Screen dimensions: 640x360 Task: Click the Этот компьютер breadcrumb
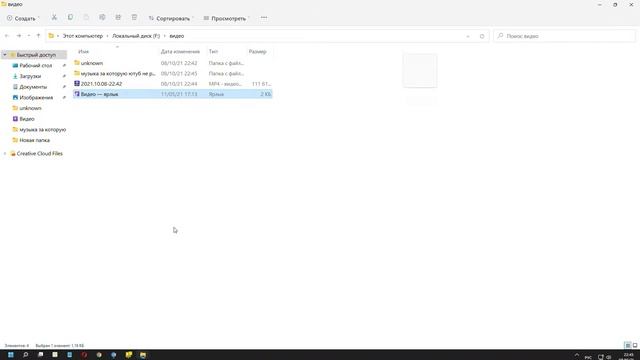[x=82, y=36]
